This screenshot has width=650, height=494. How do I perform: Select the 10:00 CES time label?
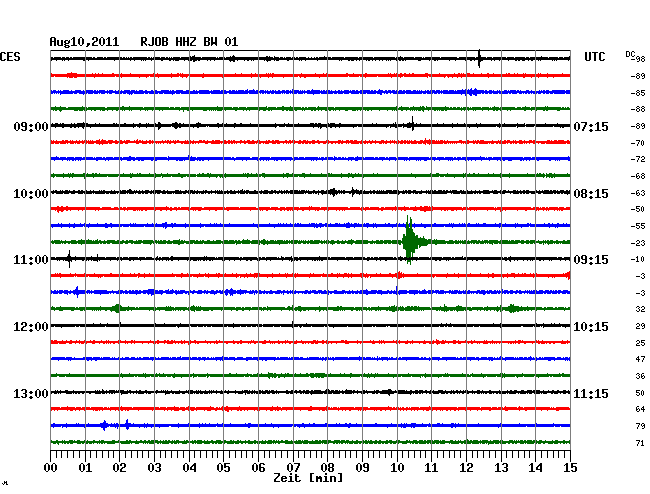tap(31, 194)
